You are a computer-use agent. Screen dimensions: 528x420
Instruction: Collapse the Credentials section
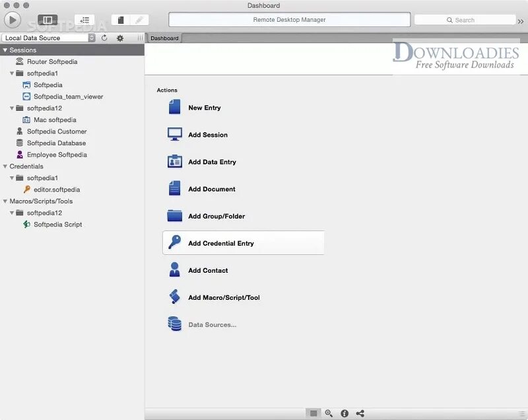(5, 166)
